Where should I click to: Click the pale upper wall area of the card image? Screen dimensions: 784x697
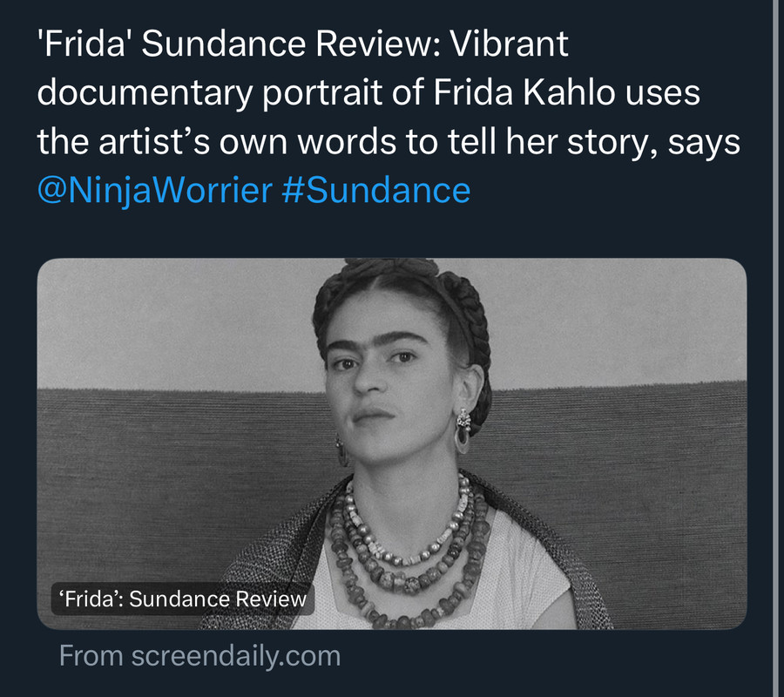[174, 322]
